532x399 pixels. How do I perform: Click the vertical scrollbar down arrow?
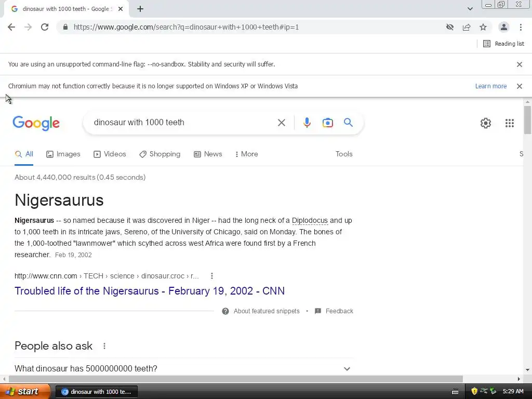527,370
